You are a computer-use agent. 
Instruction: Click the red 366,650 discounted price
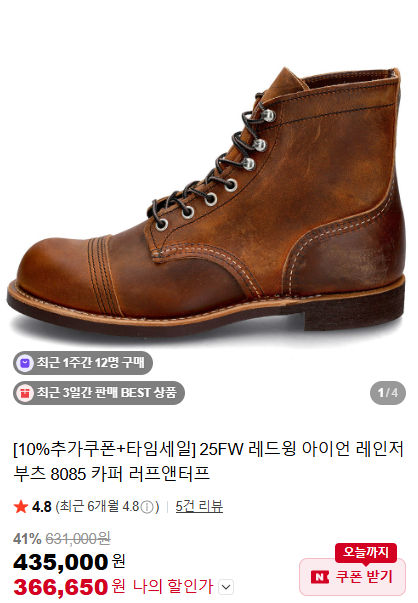tap(60, 587)
